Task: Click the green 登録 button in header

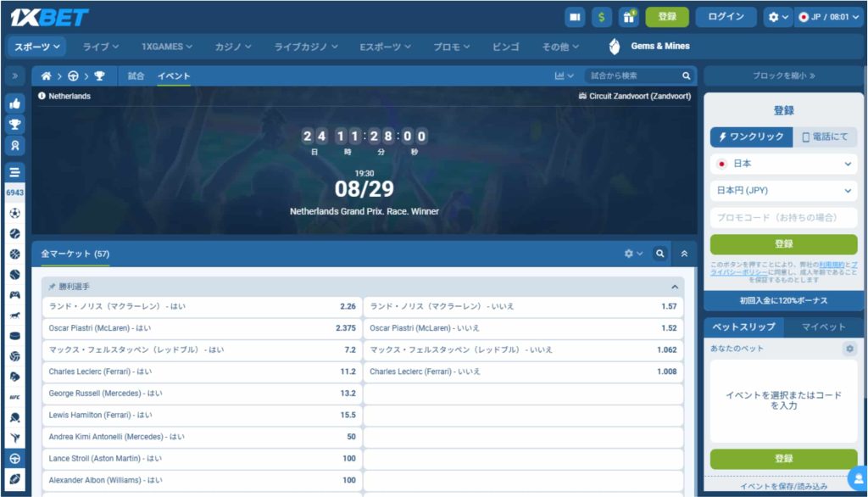Action: tap(667, 17)
